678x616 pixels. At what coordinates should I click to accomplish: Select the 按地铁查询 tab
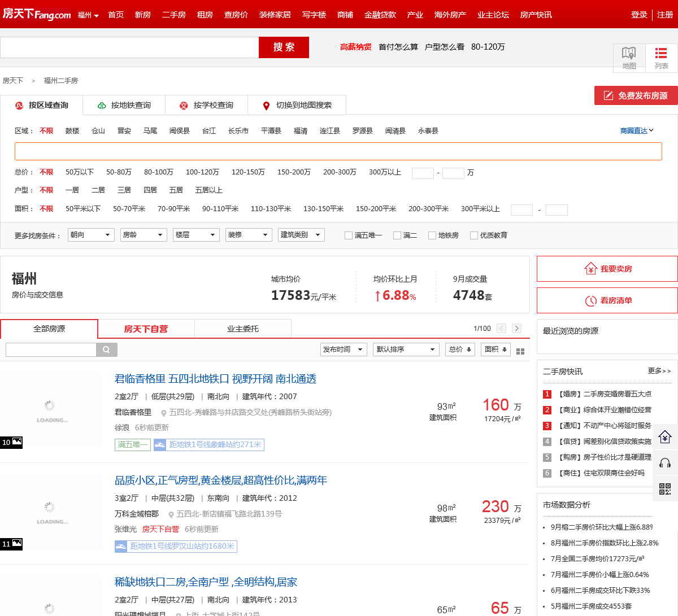[x=124, y=105]
